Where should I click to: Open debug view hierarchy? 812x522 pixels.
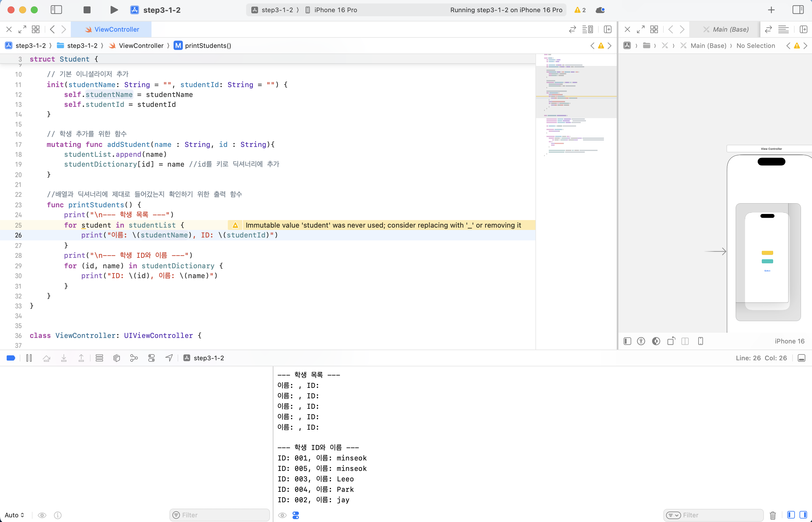click(x=117, y=358)
